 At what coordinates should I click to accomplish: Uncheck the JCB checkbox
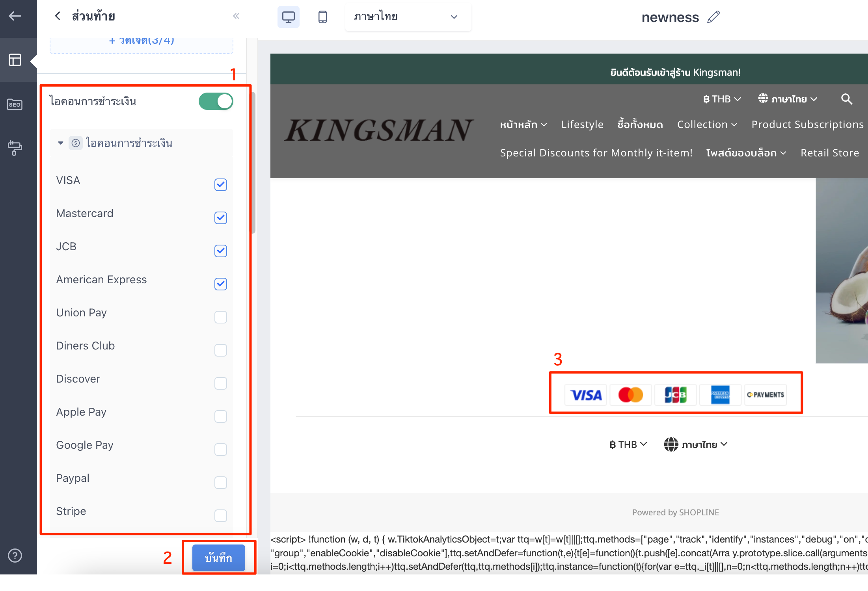click(221, 251)
